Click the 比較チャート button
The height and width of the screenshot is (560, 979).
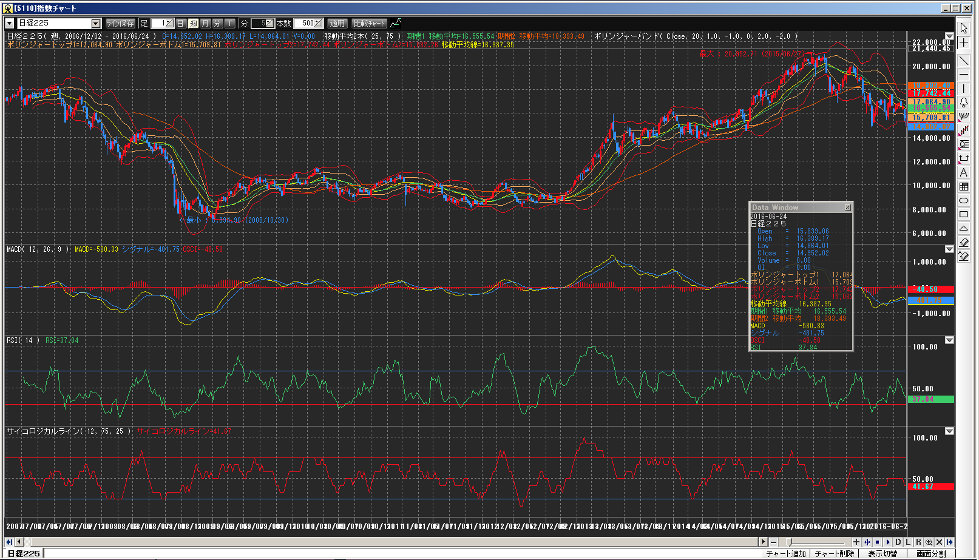tap(369, 23)
